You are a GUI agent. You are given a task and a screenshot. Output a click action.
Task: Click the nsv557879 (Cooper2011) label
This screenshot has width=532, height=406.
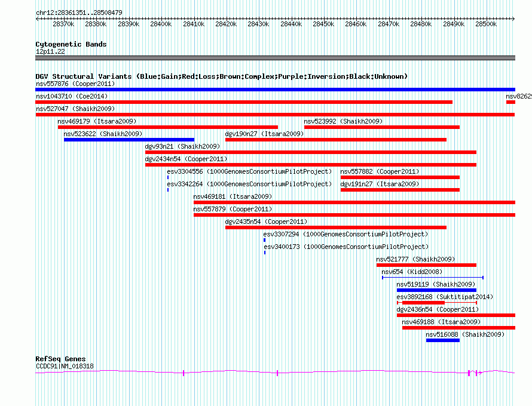pyautogui.click(x=233, y=209)
